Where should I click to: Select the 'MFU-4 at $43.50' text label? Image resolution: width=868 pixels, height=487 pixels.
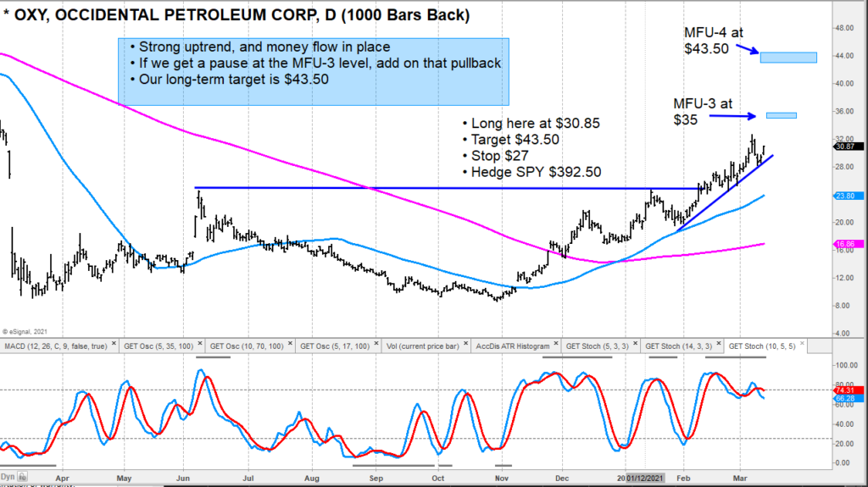coord(714,41)
